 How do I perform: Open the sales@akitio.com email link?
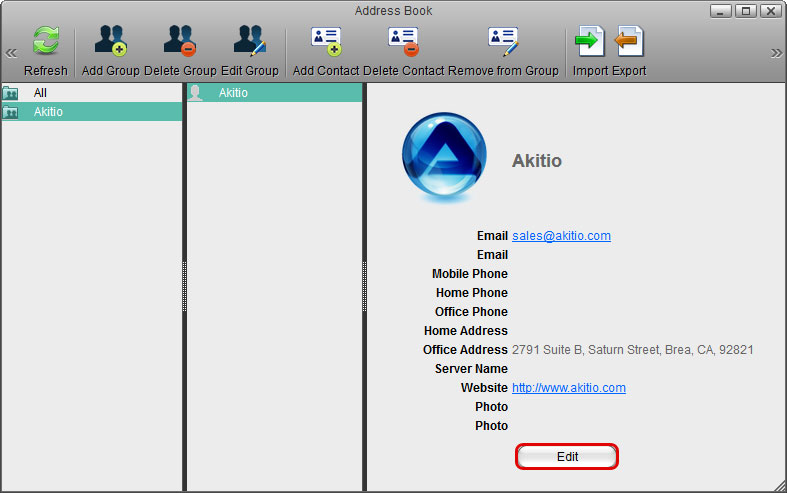tap(561, 236)
